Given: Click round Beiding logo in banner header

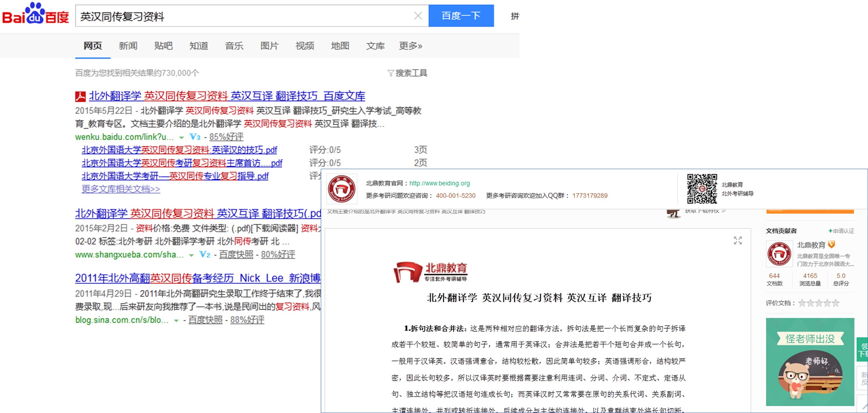Looking at the screenshot, I should tap(342, 189).
